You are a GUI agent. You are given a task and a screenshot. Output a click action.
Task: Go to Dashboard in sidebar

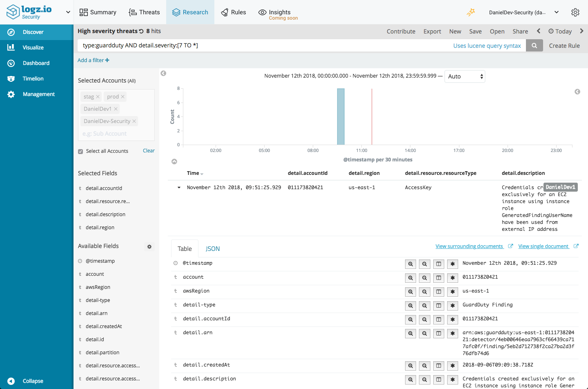(x=37, y=63)
